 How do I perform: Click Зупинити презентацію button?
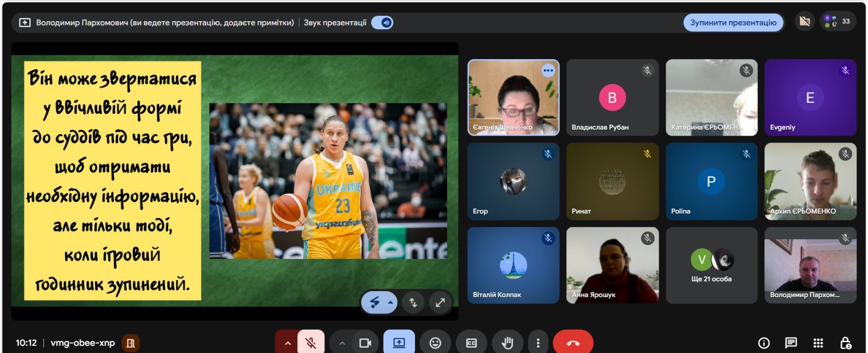pos(733,23)
